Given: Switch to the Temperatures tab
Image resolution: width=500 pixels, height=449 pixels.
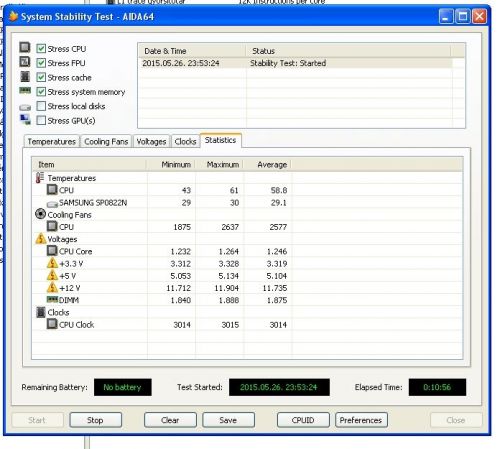Looking at the screenshot, I should coord(52,142).
